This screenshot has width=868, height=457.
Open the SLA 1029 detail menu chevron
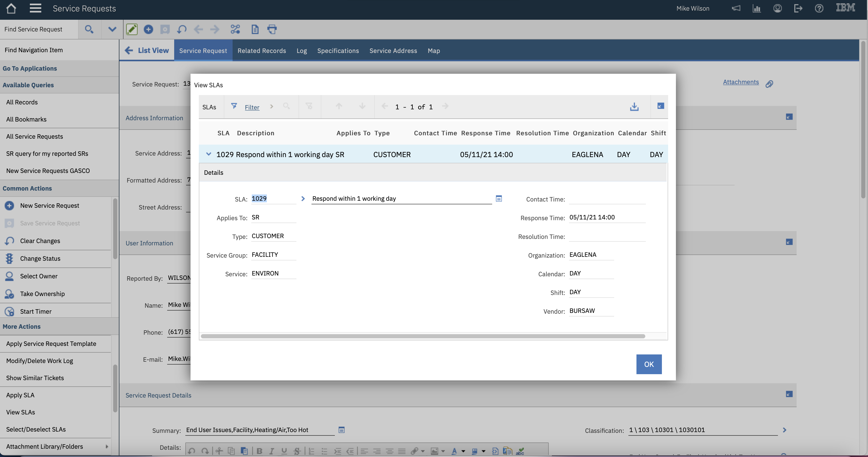303,199
